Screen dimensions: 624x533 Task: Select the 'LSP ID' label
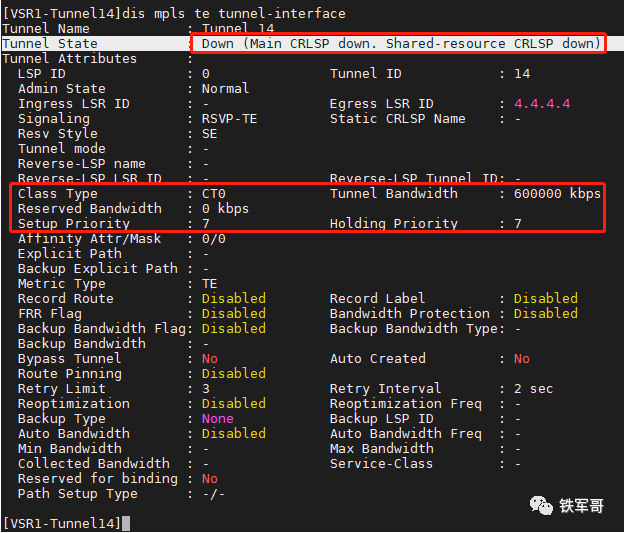42,74
